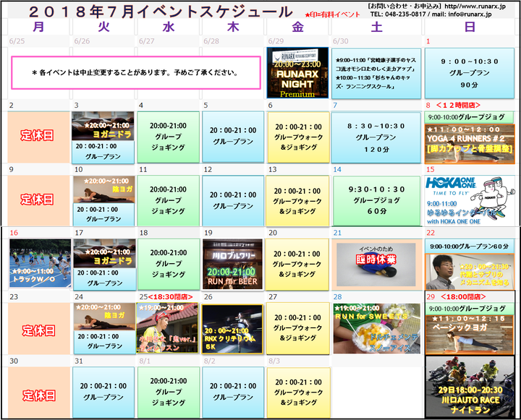521x420 pixels.
Task: Click the <18:00閉店> note on July 29
Action: click(x=463, y=297)
